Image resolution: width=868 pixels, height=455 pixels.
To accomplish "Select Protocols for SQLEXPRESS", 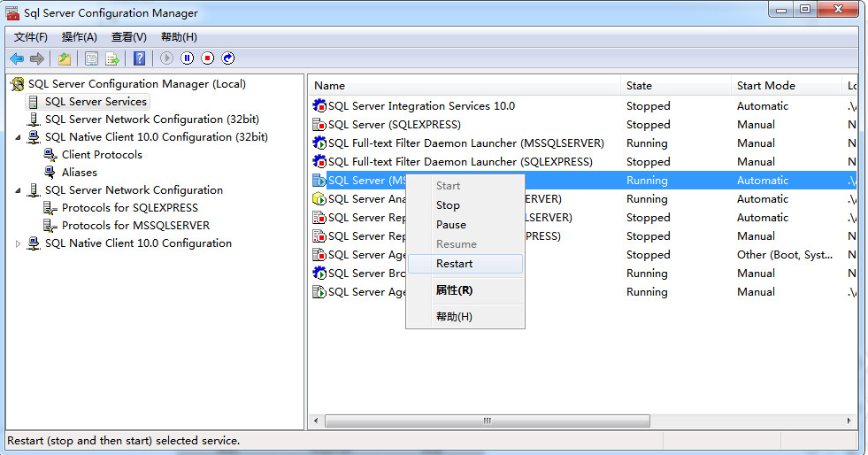I will 129,208.
